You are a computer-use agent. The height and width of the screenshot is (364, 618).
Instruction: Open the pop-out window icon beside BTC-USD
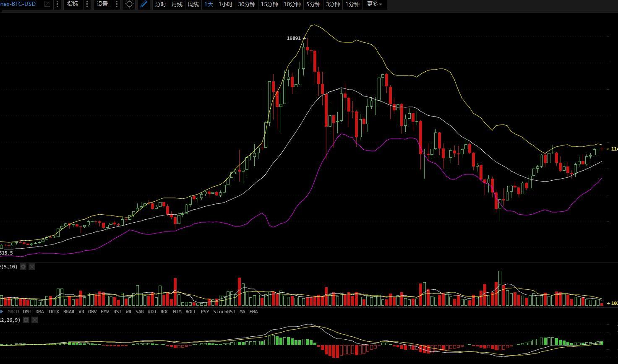[47, 4]
